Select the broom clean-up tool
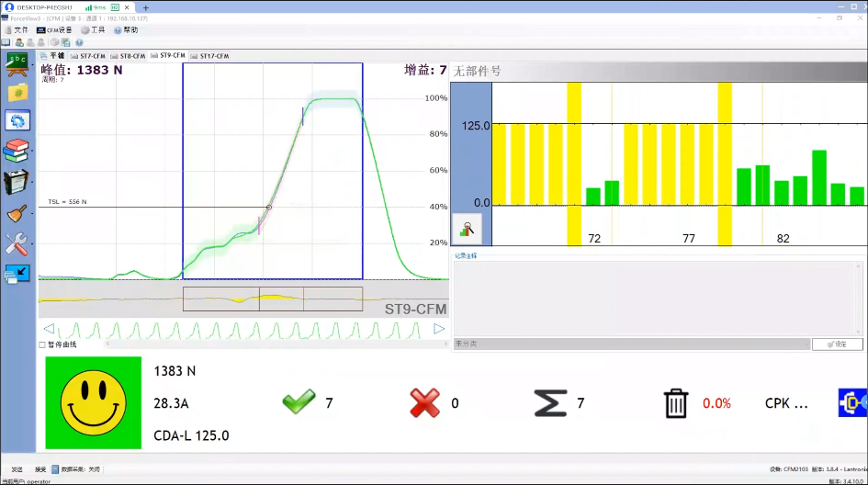 [x=17, y=214]
